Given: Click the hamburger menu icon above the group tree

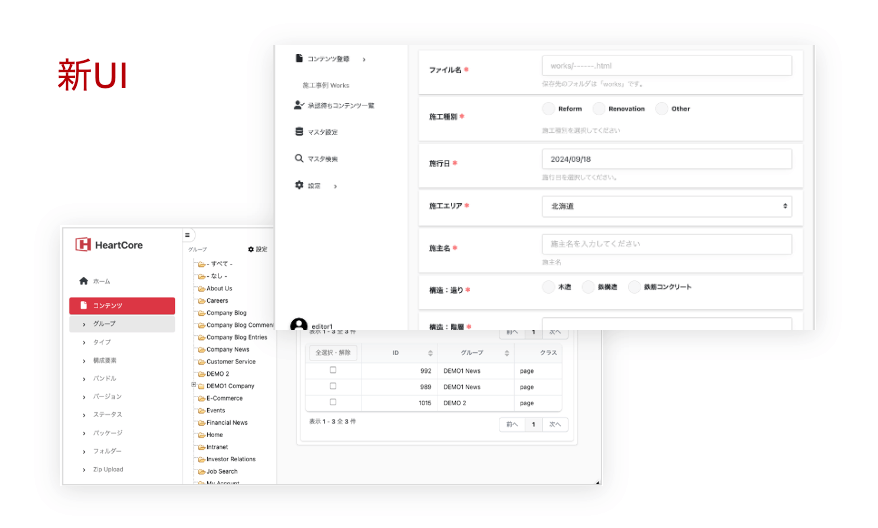Looking at the screenshot, I should click(x=187, y=235).
